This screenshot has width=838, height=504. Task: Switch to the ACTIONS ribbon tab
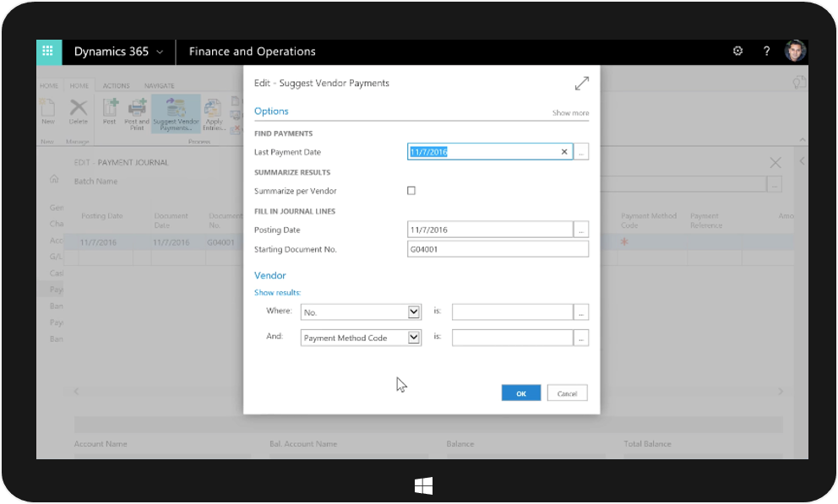click(x=117, y=85)
